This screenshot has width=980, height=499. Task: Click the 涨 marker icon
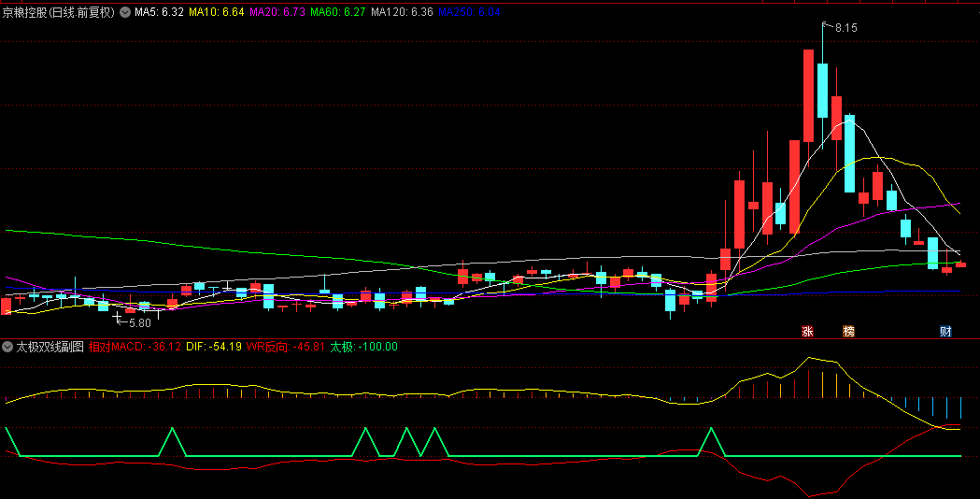click(807, 332)
